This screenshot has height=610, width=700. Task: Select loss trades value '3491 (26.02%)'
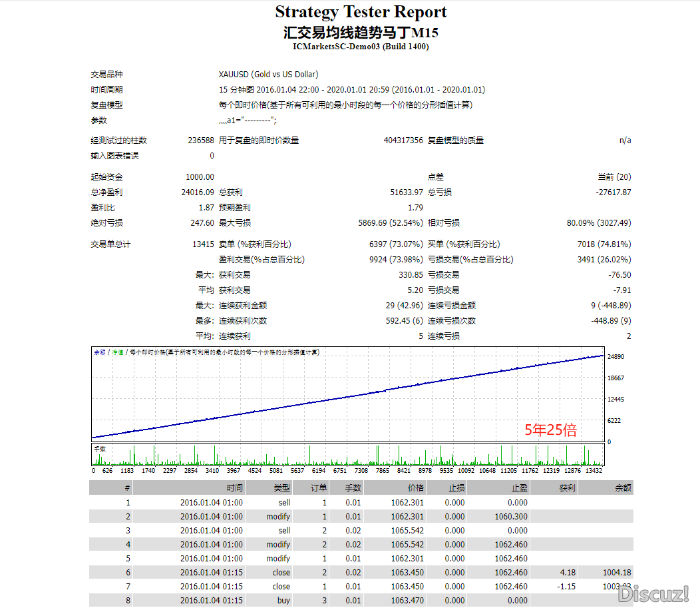point(604,260)
